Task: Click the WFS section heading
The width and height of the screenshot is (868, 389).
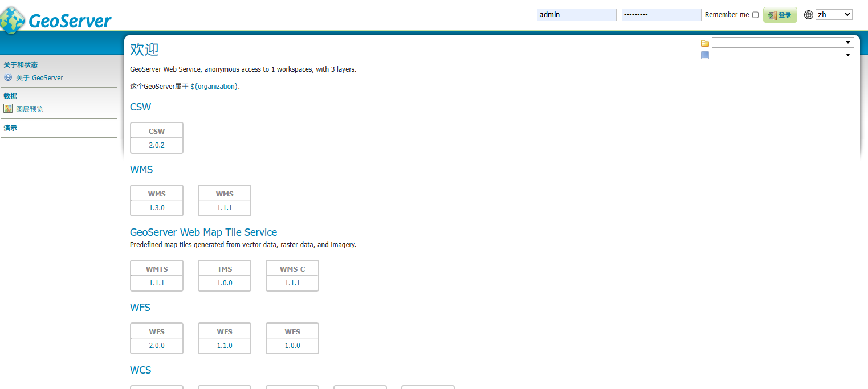Action: [140, 308]
